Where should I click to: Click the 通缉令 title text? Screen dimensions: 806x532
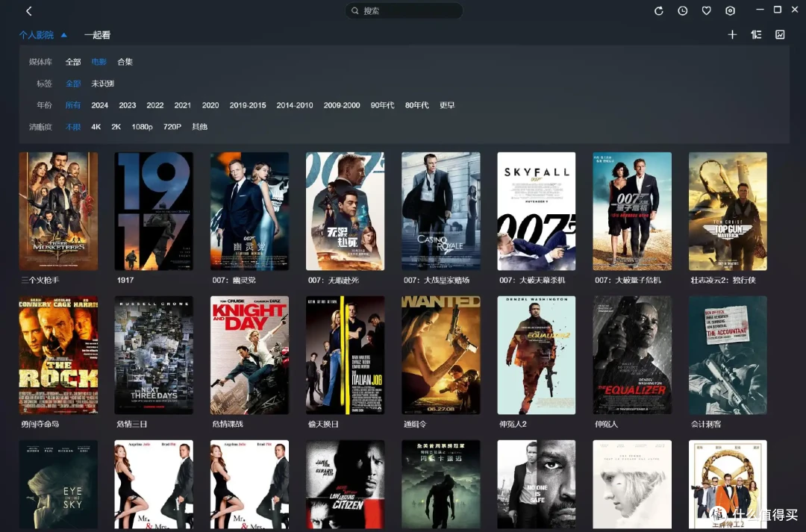click(416, 424)
